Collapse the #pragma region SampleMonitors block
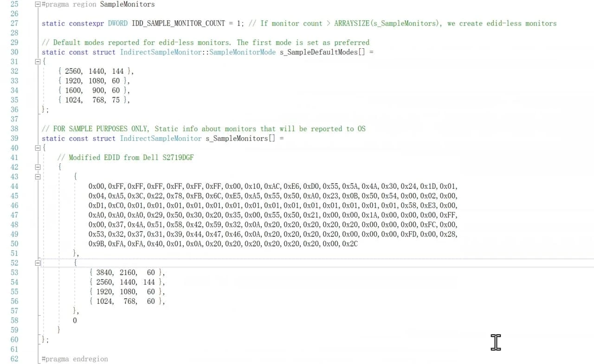This screenshot has width=594, height=364. point(38,4)
